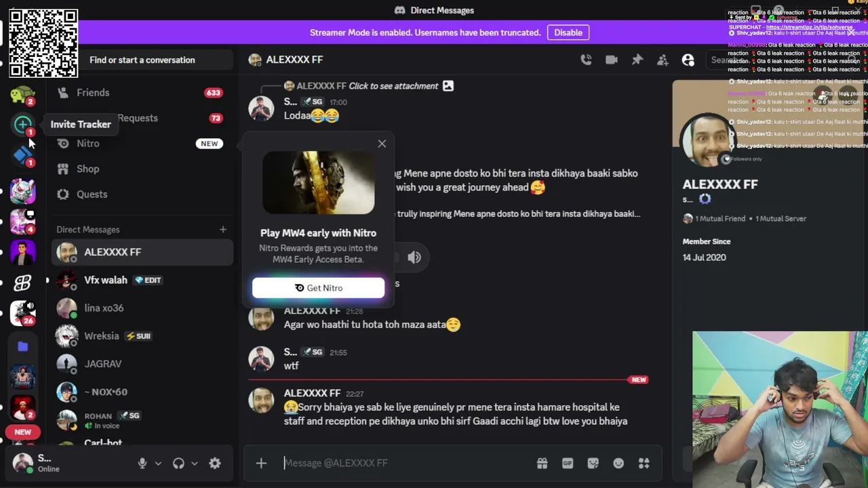Image resolution: width=868 pixels, height=488 pixels.
Task: Open pinned messages icon
Action: point(637,60)
